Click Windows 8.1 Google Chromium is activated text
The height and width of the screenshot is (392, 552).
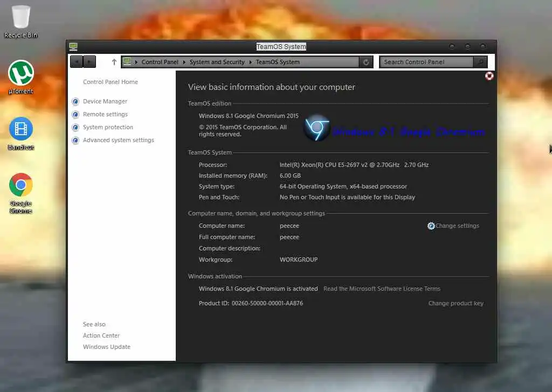pos(258,289)
